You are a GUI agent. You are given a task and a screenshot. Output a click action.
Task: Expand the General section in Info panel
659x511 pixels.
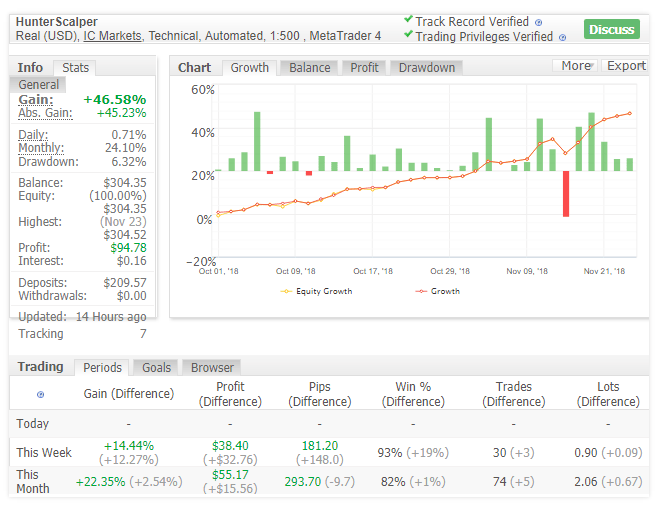pyautogui.click(x=38, y=85)
